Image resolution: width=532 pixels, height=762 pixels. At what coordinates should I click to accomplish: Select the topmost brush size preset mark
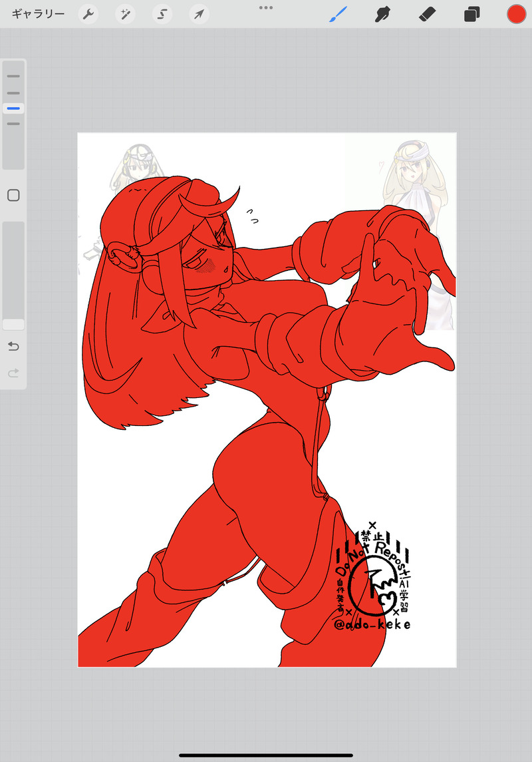[x=13, y=77]
